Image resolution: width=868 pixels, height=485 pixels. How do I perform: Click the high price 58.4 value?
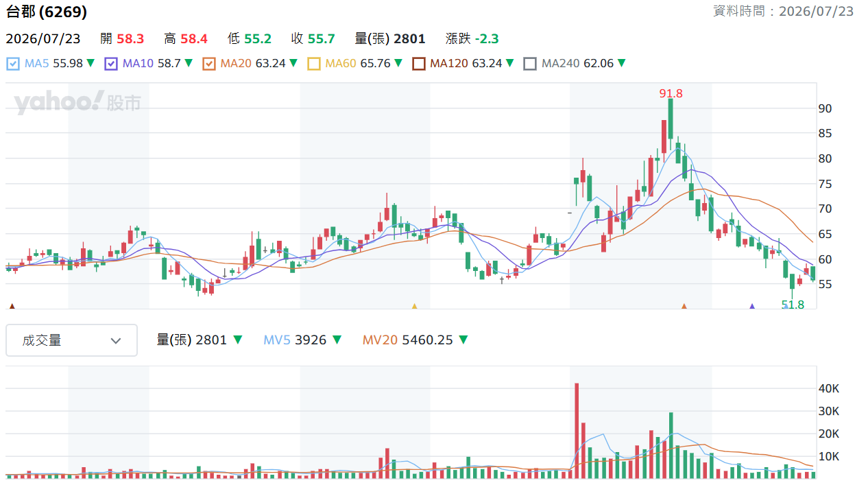point(194,39)
